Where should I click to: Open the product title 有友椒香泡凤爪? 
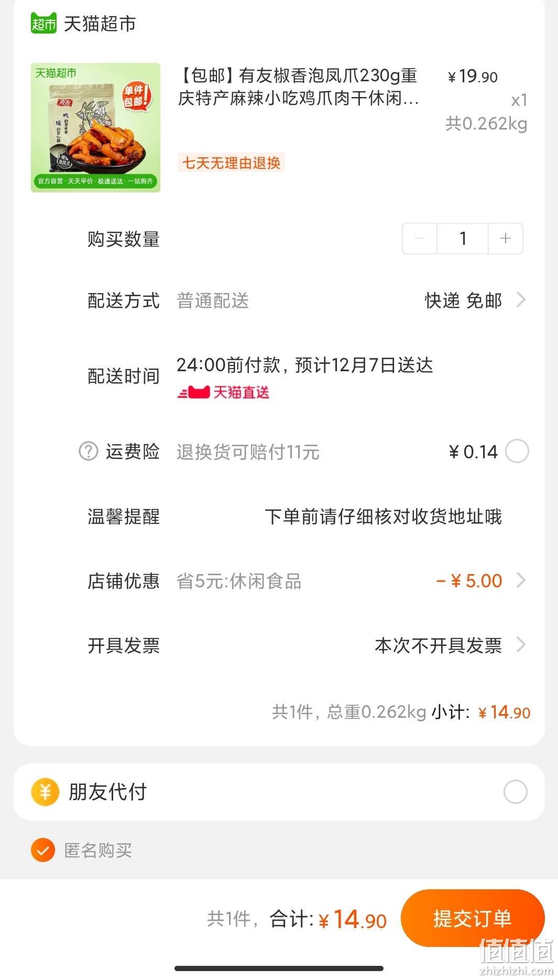[298, 87]
